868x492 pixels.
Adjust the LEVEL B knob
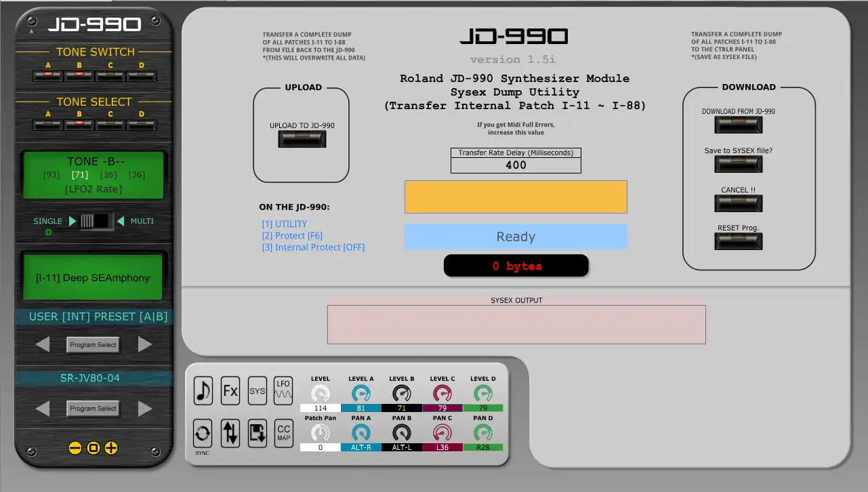tap(402, 393)
